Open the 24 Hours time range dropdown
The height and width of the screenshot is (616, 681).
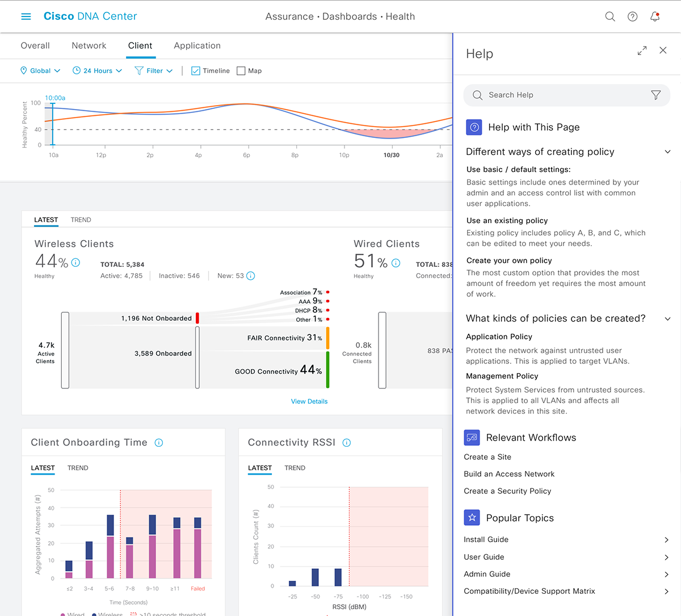[97, 70]
